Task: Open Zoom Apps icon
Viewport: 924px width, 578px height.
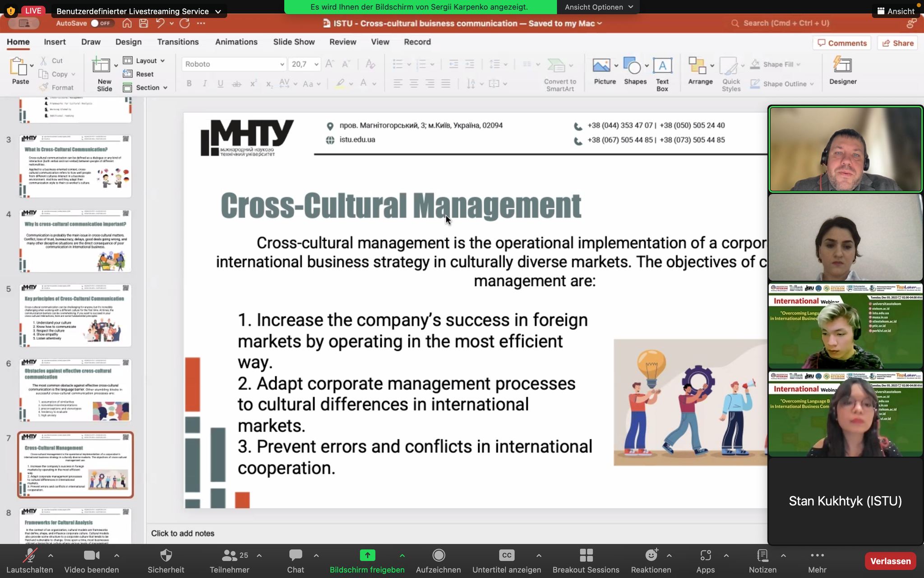Action: 706,555
